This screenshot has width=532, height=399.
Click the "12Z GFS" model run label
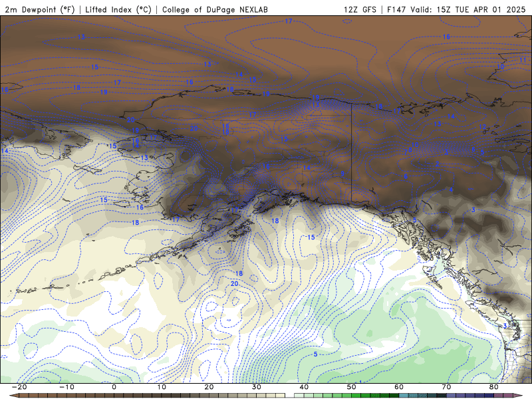[360, 9]
